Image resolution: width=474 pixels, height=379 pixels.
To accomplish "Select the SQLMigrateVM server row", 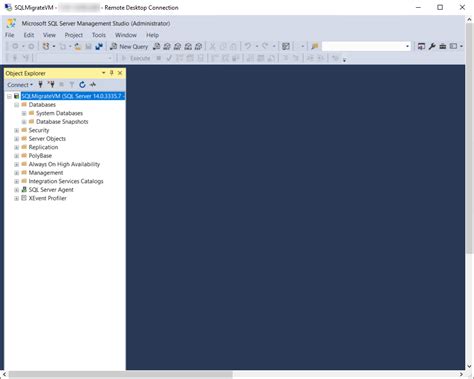I will click(x=73, y=96).
